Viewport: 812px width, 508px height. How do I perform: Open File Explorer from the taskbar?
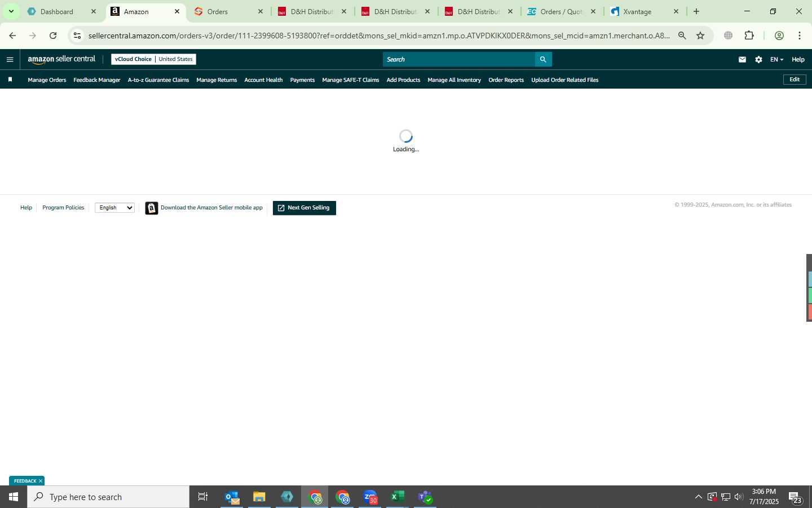(259, 497)
